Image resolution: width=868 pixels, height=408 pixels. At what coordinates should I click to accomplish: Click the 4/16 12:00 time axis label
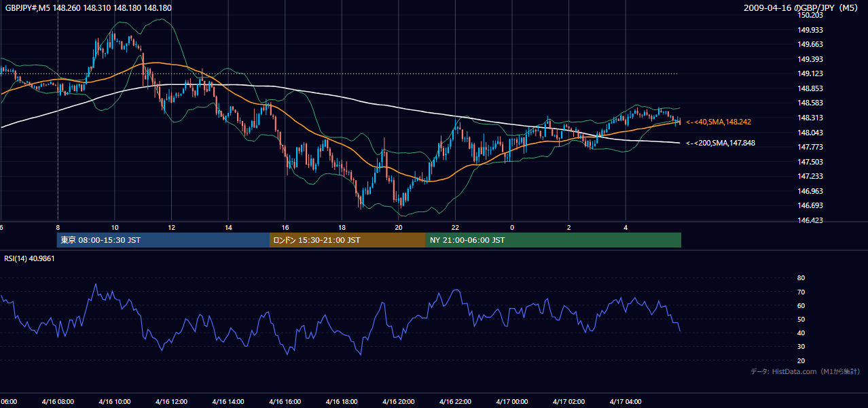[171, 401]
